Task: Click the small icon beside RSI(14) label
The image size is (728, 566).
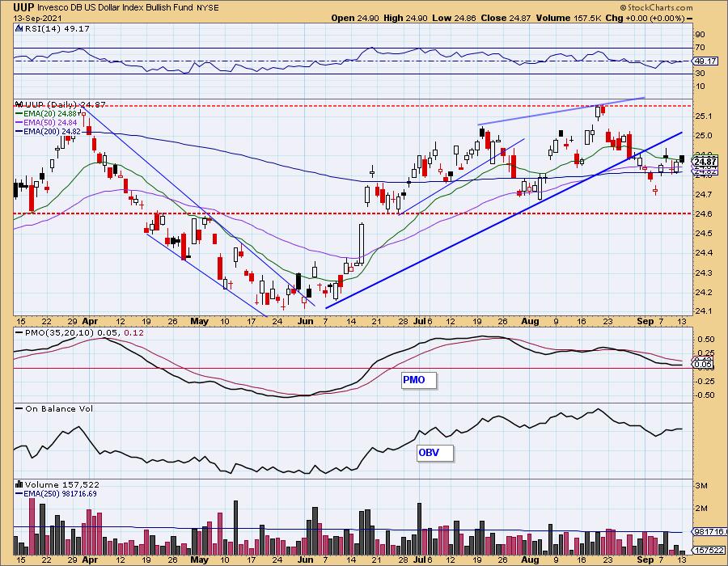Action: [19, 28]
